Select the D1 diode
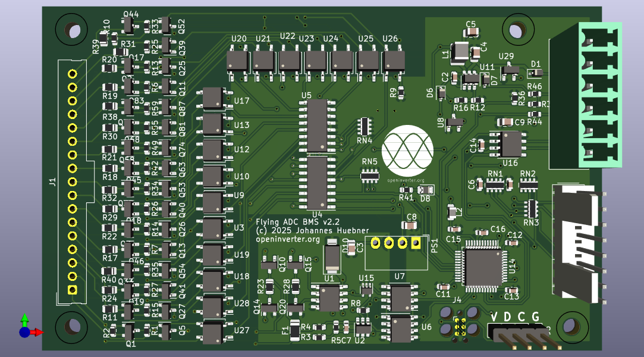 (x=535, y=73)
